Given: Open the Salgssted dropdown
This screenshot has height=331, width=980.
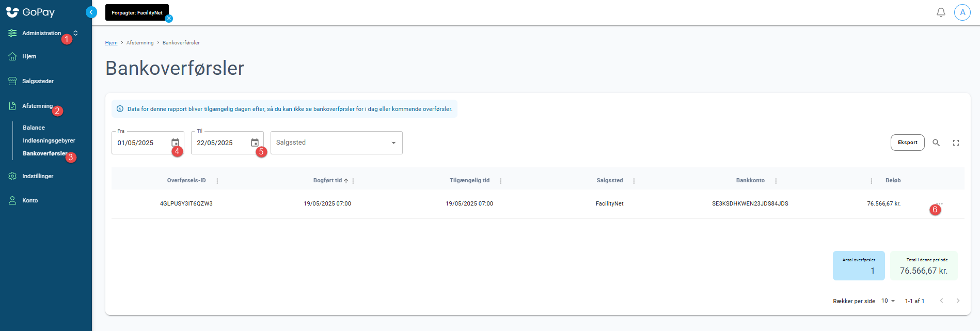Looking at the screenshot, I should click(337, 143).
